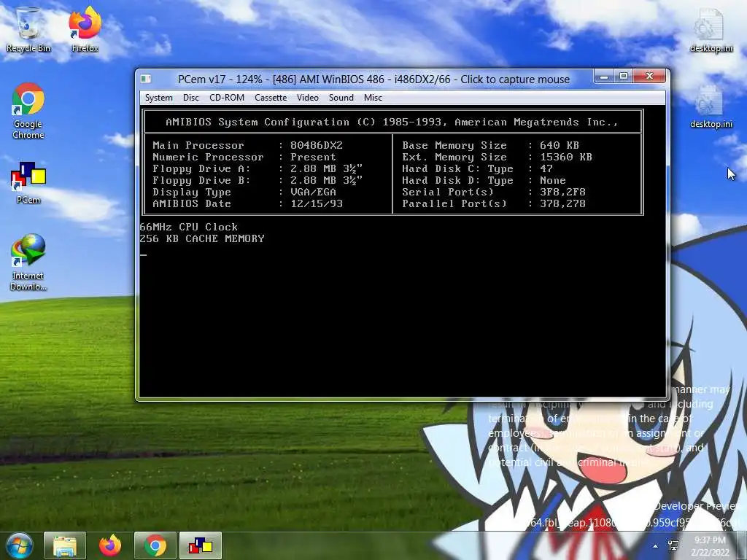Open the taskbar clock and date

(x=711, y=545)
